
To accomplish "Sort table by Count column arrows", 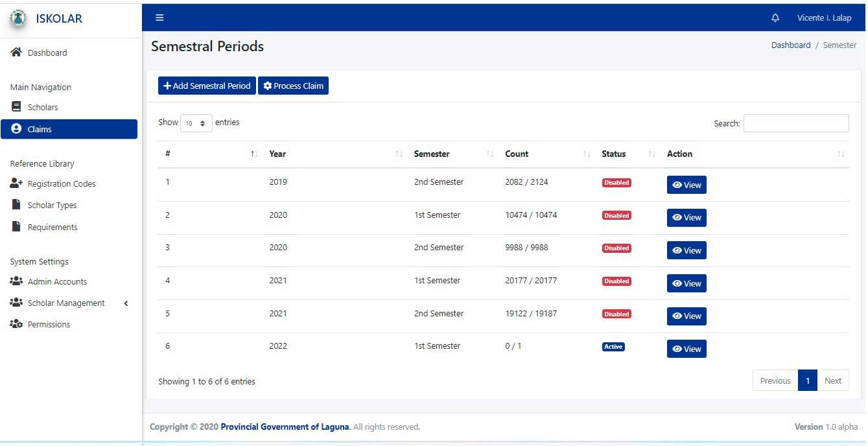I will click(587, 154).
